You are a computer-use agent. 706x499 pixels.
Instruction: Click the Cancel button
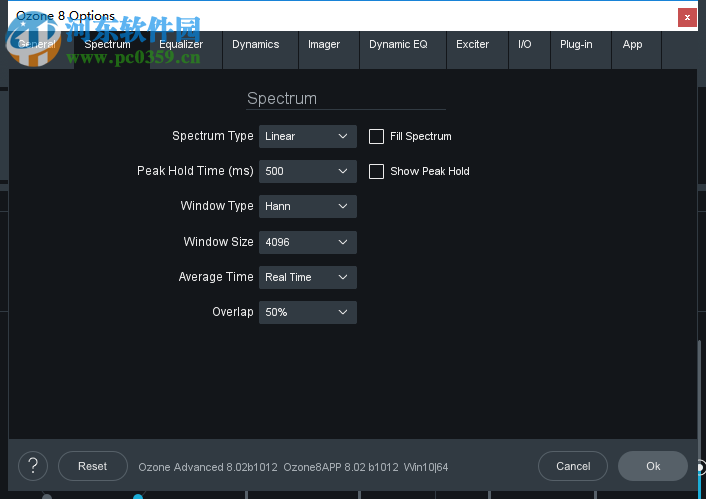click(573, 466)
